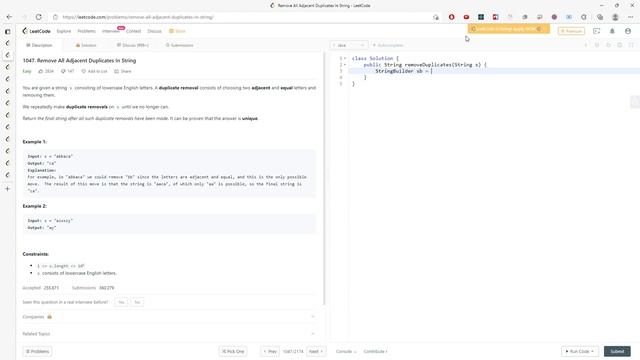
Task: Click the Share link
Action: point(123,71)
